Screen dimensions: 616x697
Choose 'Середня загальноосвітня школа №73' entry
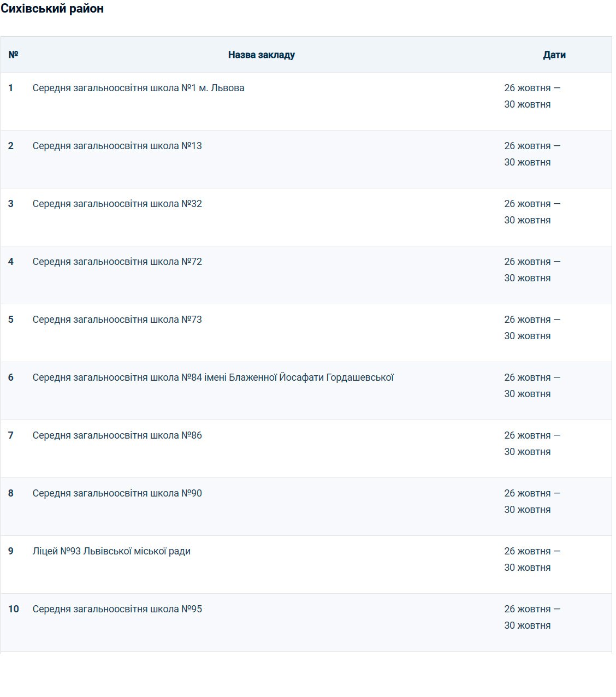click(x=117, y=320)
